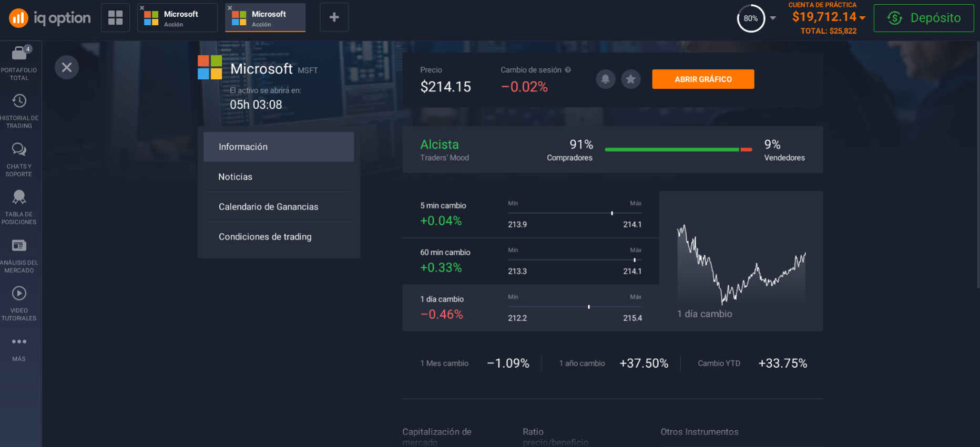Expand the dropdown arrow beside 80%
Image resolution: width=980 pixels, height=447 pixels.
(773, 18)
